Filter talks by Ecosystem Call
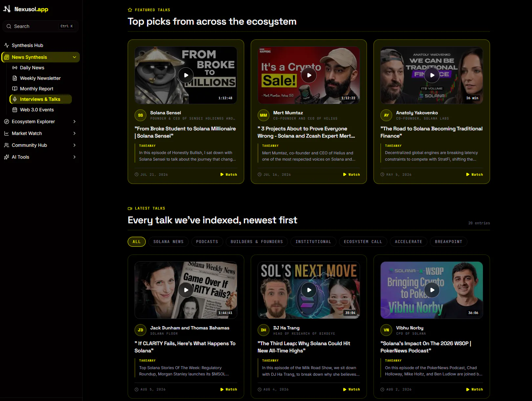Viewport: 532px width, 401px height. point(363,242)
